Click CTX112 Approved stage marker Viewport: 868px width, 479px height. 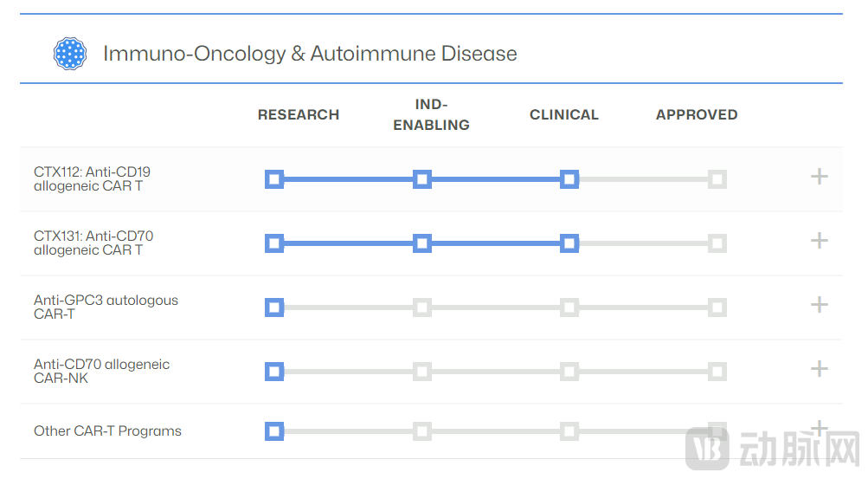[717, 179]
